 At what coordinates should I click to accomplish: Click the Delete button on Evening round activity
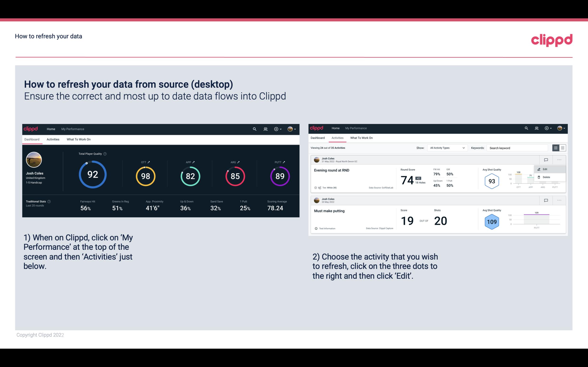click(x=546, y=177)
